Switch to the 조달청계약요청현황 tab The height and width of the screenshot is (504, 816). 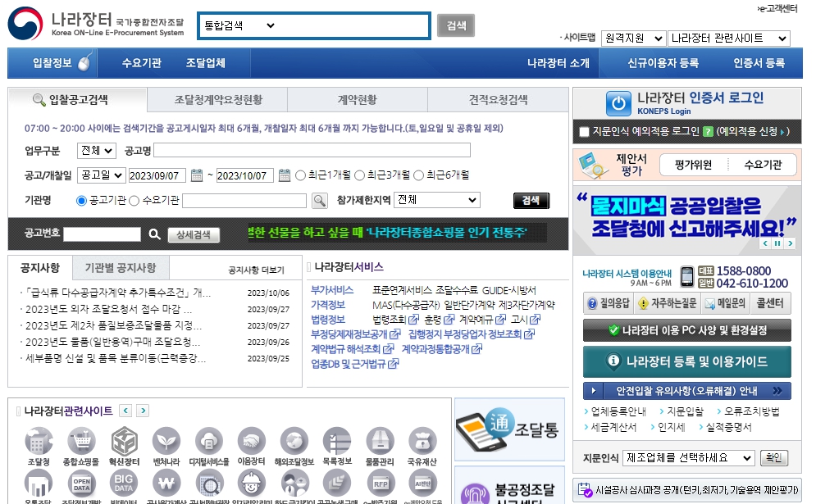coord(218,100)
